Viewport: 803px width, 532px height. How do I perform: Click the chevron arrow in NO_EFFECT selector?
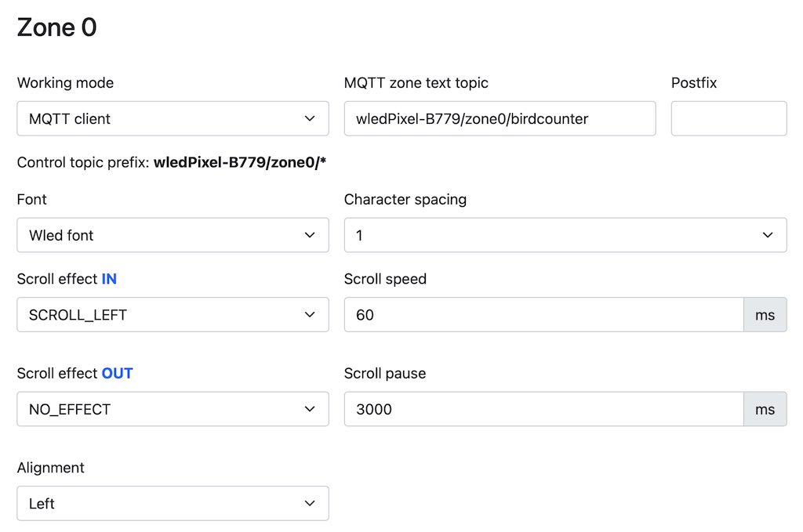[x=310, y=409]
